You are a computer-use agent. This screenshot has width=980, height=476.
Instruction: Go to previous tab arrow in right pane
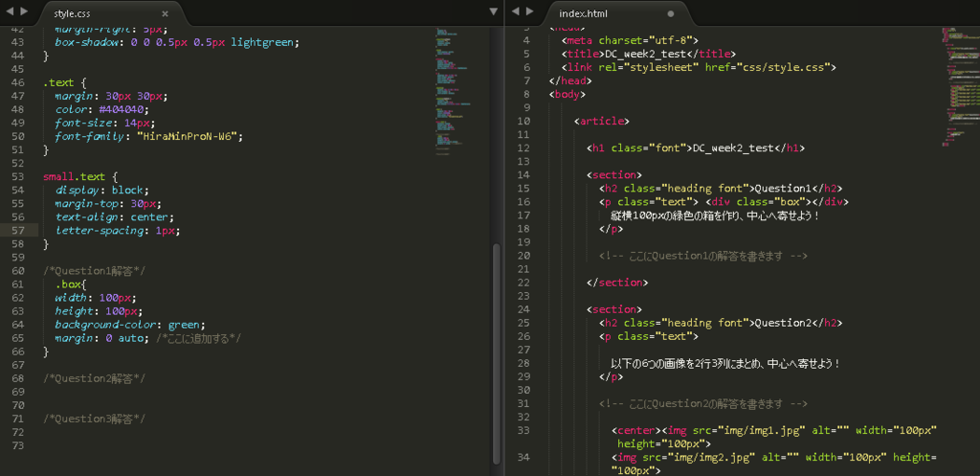516,11
